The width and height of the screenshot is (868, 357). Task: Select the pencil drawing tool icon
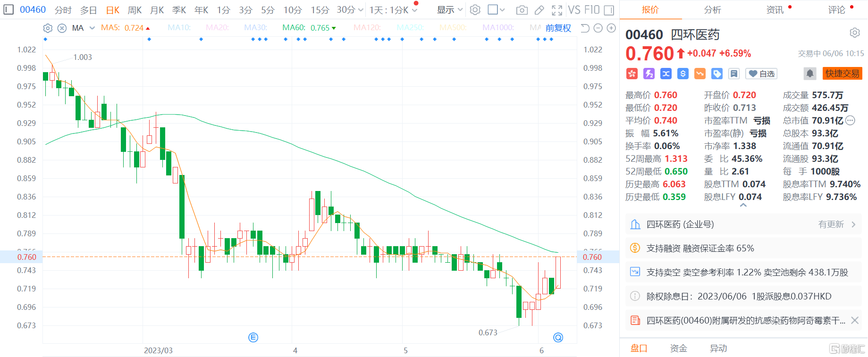(x=539, y=10)
